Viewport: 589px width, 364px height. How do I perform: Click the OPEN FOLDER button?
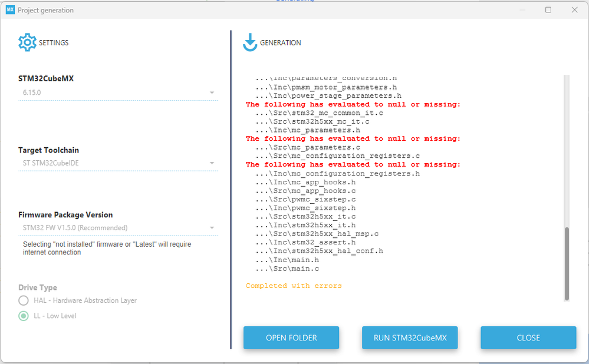(291, 337)
